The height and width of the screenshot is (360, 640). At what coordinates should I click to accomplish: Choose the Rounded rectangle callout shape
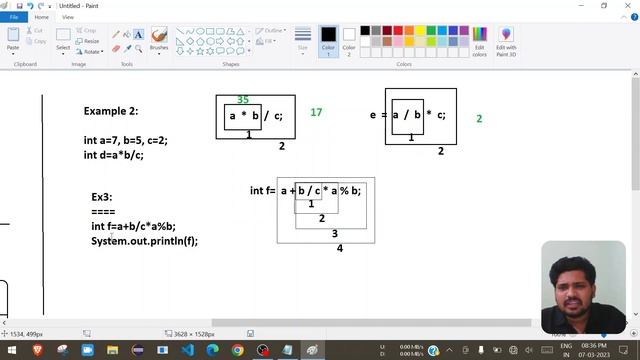tap(220, 51)
